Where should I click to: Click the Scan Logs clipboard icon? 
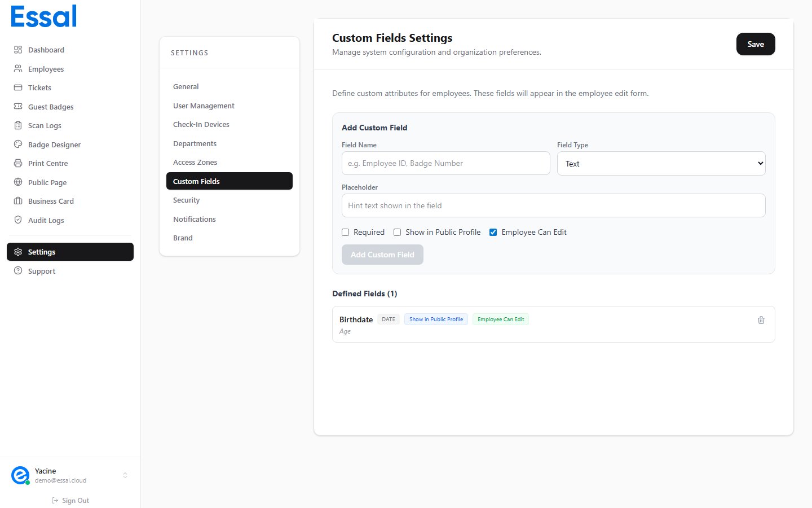18,125
